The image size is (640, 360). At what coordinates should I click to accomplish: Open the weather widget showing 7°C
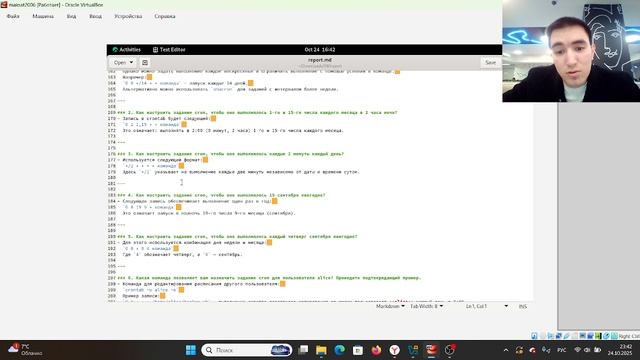tap(25, 350)
